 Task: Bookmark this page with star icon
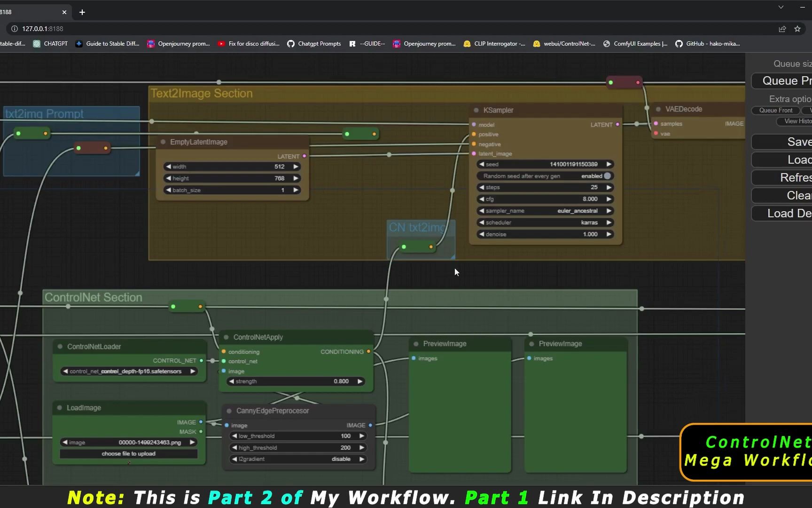(x=797, y=29)
